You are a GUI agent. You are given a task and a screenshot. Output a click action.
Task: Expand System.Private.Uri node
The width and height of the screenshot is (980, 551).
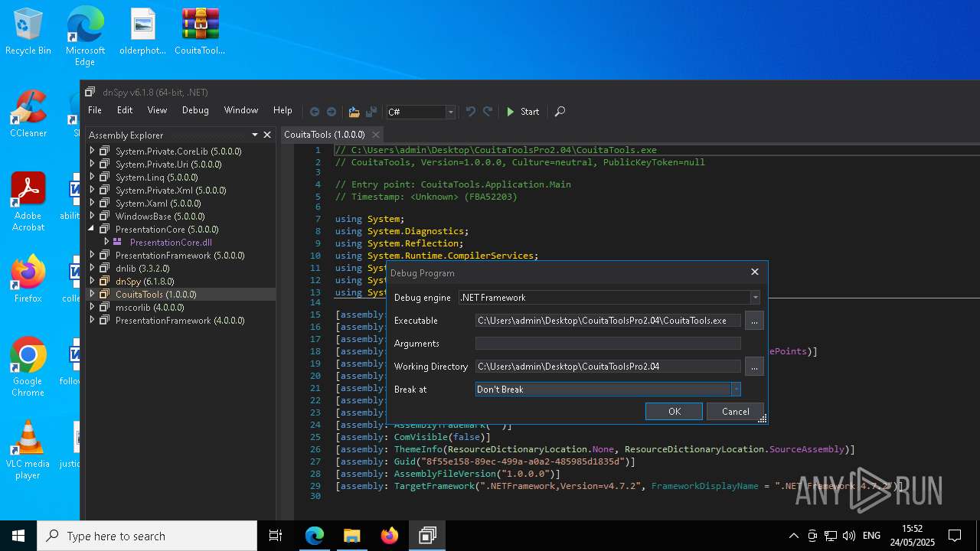[x=92, y=165]
